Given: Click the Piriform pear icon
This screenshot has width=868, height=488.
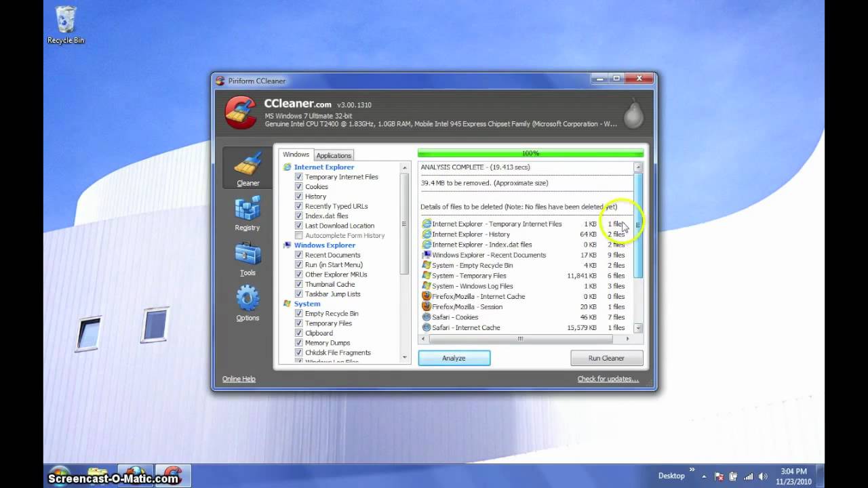Looking at the screenshot, I should tap(633, 113).
